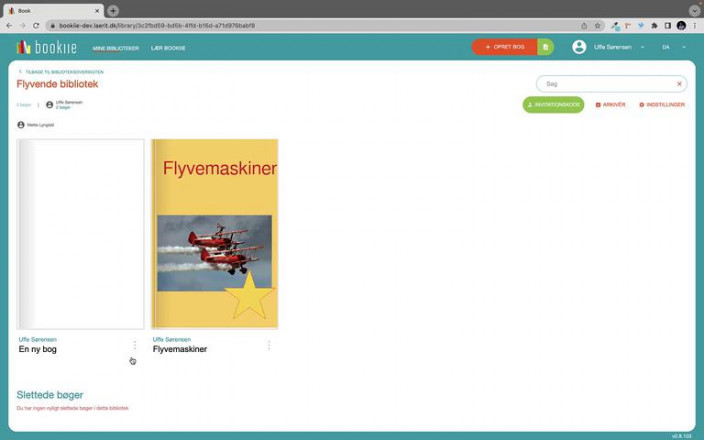Expand the Uffe Sørensen account dropdown
704x440 pixels.
(642, 47)
